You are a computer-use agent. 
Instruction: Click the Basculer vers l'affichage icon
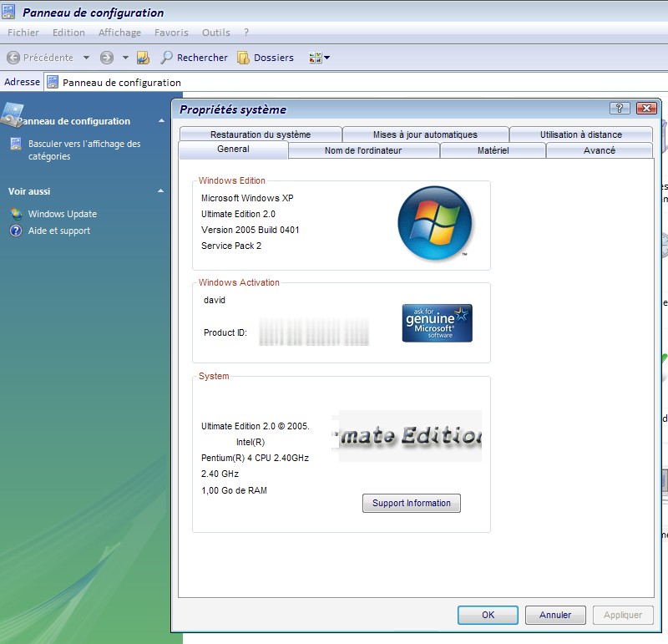coord(16,145)
